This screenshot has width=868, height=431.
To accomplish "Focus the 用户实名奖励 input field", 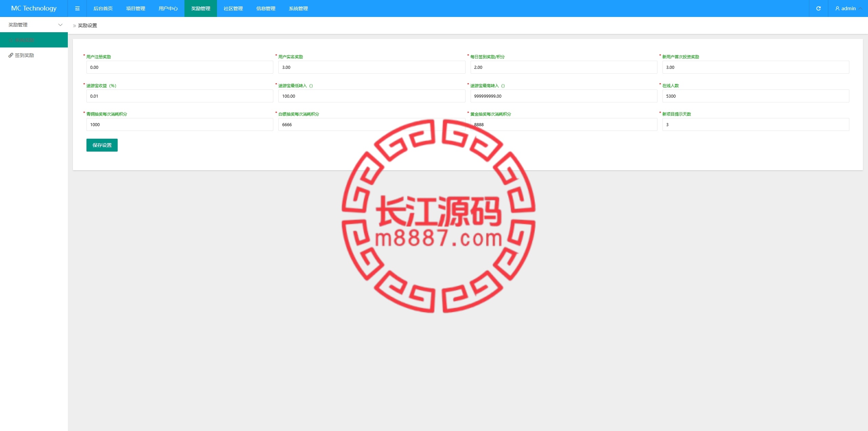I will [372, 67].
